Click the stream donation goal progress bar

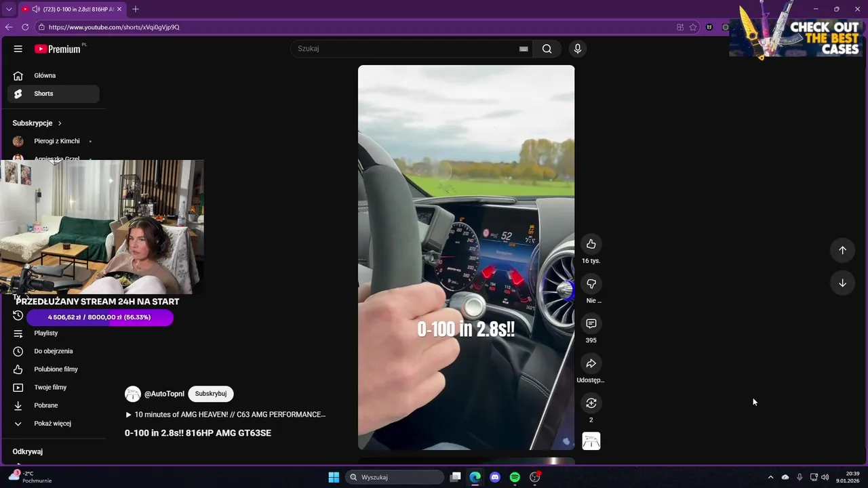[100, 317]
